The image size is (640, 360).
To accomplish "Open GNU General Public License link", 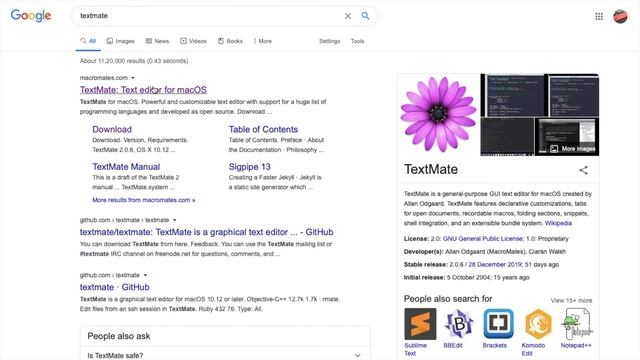I will pyautogui.click(x=483, y=239).
